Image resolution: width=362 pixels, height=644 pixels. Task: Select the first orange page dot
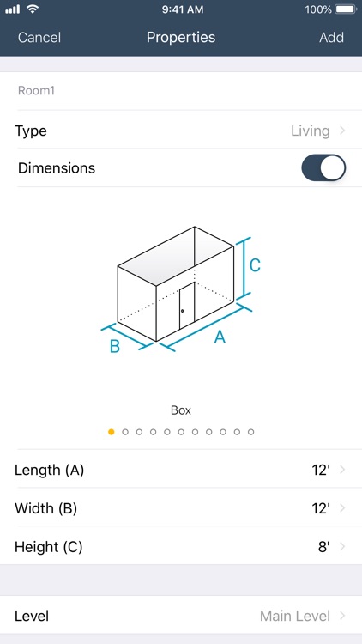112,432
